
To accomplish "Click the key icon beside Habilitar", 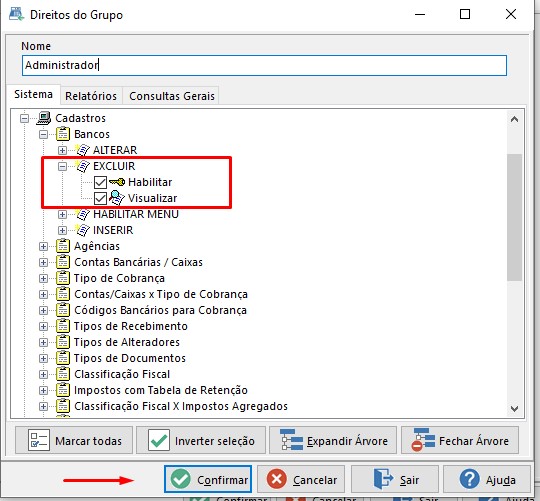I will click(x=117, y=182).
